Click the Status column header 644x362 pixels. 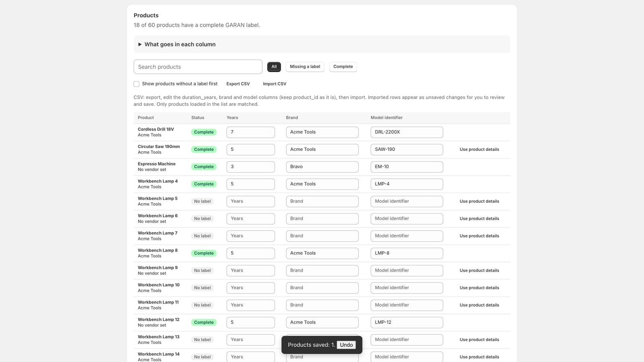click(x=198, y=118)
